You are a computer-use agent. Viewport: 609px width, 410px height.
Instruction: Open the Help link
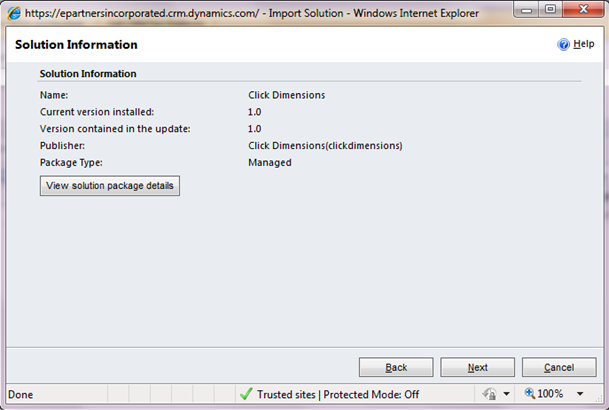click(x=583, y=45)
